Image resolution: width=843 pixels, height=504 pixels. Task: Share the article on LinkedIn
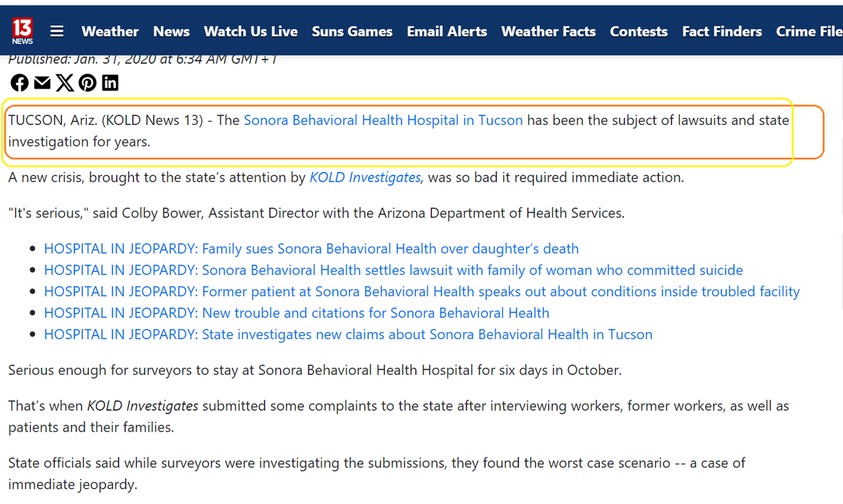tap(110, 83)
